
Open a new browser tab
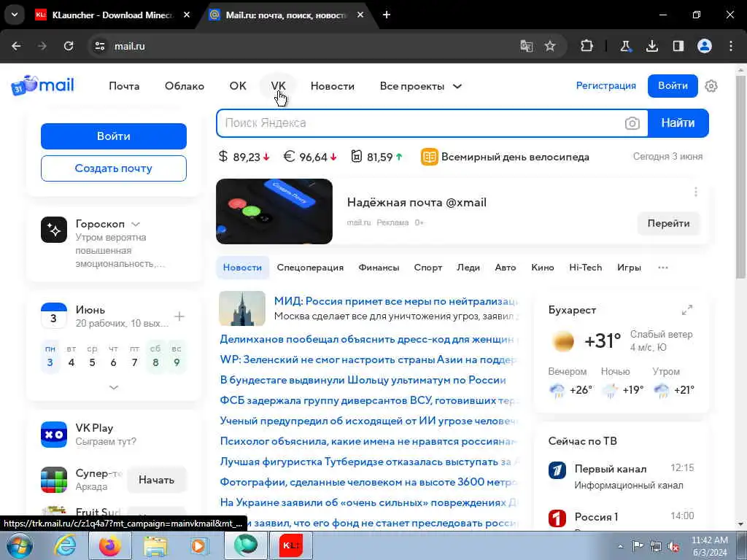tap(387, 15)
